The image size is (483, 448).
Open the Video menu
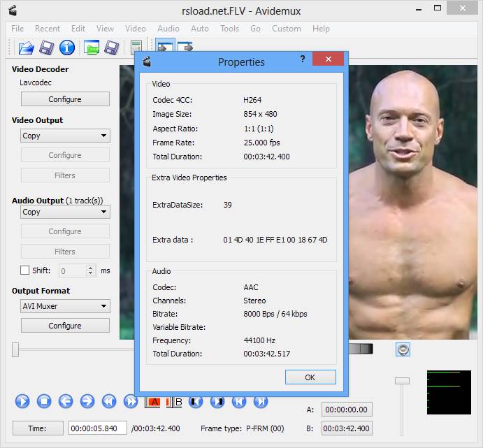(135, 29)
